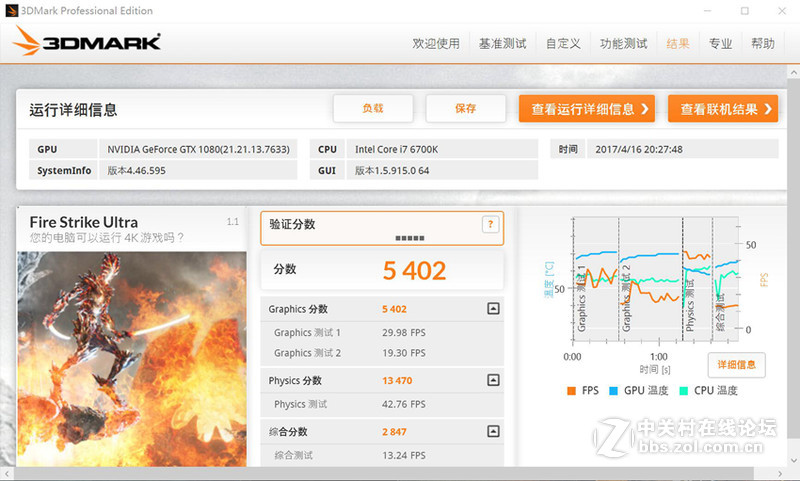
Task: Click the CPU 温度 green legend swatch
Action: pyautogui.click(x=684, y=391)
